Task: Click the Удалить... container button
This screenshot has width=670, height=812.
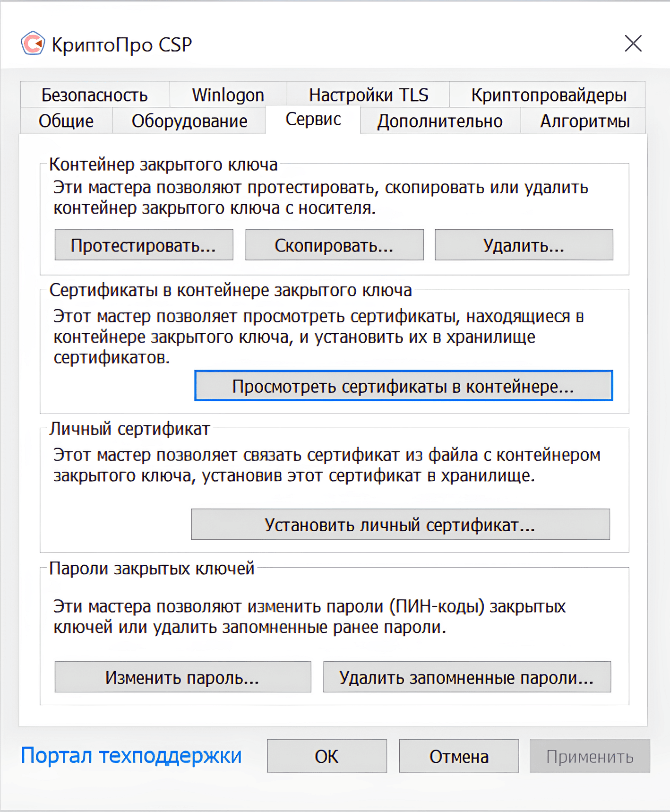Action: click(524, 245)
